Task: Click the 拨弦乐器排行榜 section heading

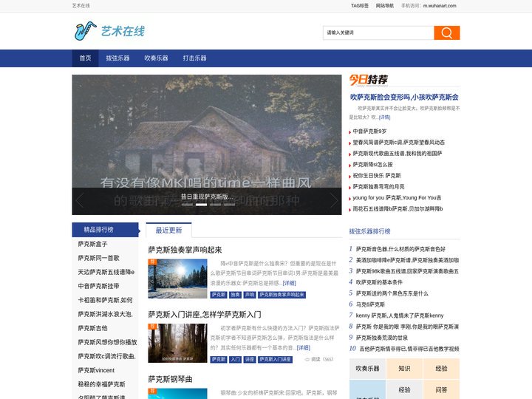Action: [369, 231]
